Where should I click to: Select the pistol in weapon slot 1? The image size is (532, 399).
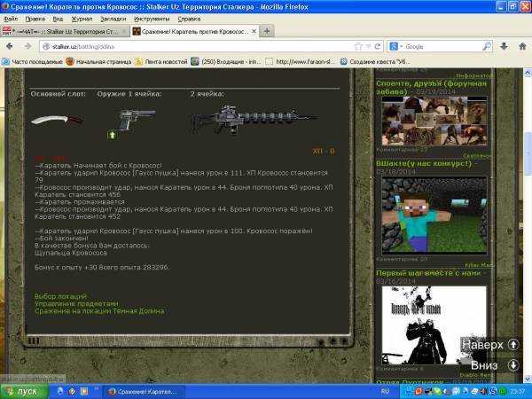tap(138, 118)
